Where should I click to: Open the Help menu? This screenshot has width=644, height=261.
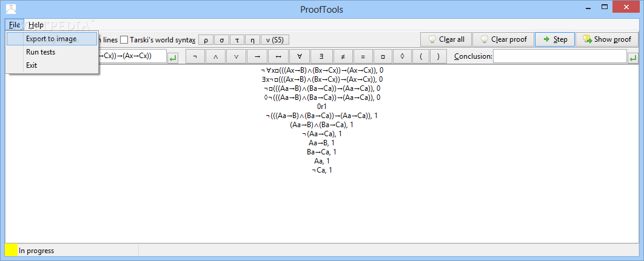click(x=36, y=25)
